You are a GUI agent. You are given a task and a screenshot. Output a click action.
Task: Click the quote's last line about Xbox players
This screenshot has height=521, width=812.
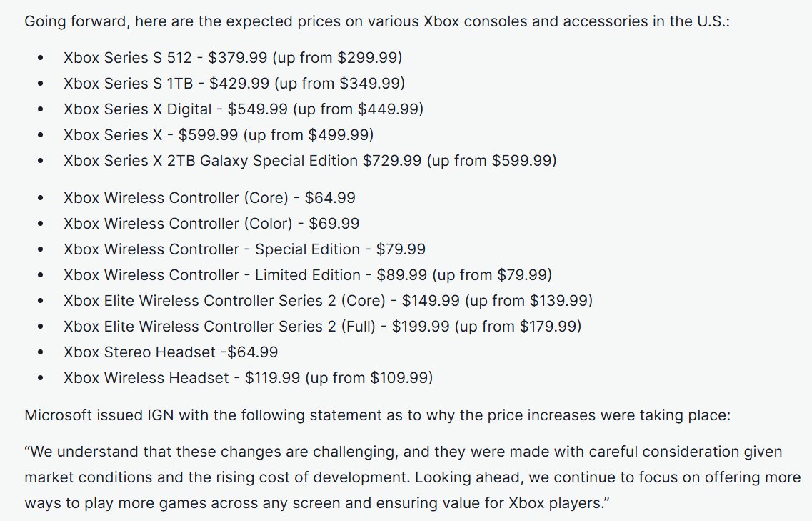pyautogui.click(x=318, y=503)
